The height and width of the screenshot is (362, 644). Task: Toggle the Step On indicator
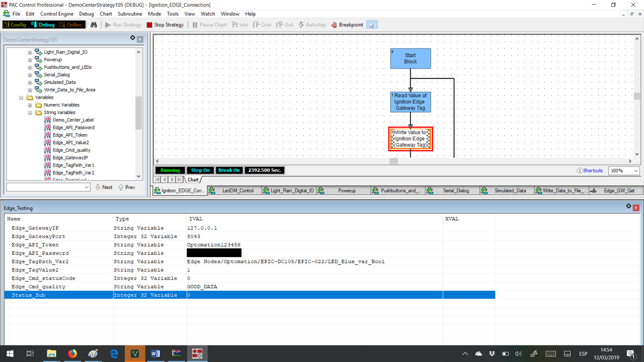click(200, 170)
